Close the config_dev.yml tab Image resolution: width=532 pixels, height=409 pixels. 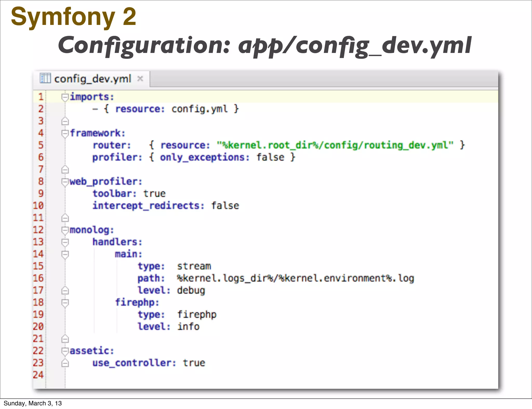point(140,78)
